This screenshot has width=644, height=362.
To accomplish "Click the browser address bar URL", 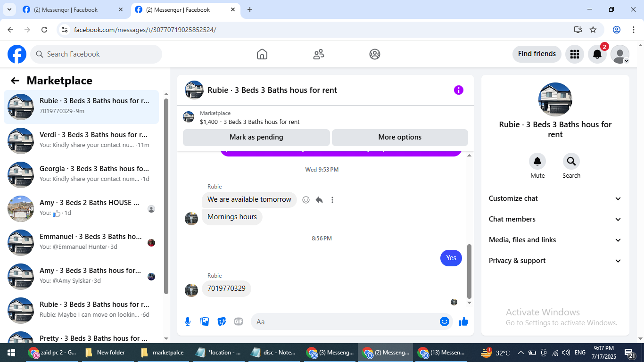I will tap(145, 30).
